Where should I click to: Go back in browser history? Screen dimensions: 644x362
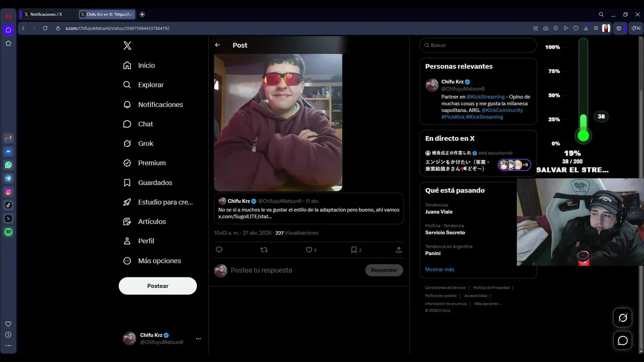[x=23, y=28]
